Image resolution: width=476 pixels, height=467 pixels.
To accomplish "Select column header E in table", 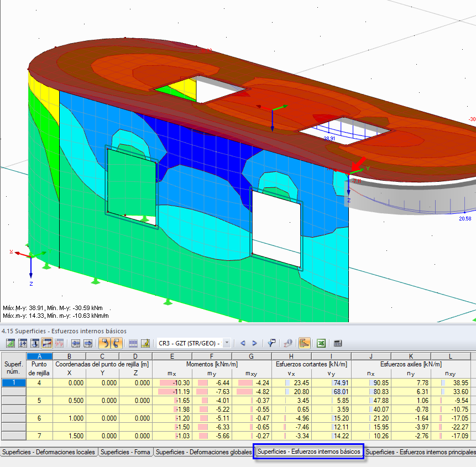I will point(172,356).
